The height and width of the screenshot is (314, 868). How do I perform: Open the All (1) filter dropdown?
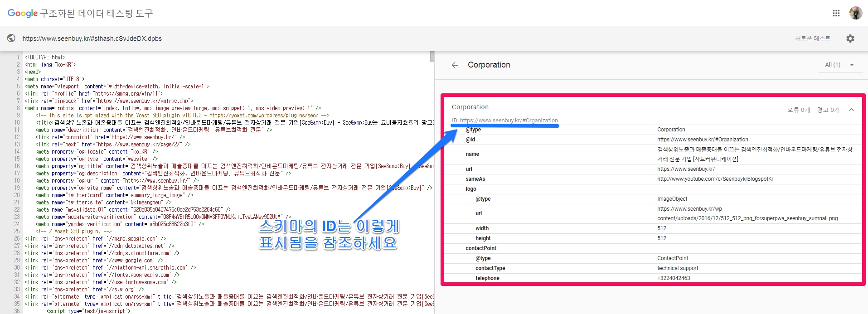click(x=839, y=65)
